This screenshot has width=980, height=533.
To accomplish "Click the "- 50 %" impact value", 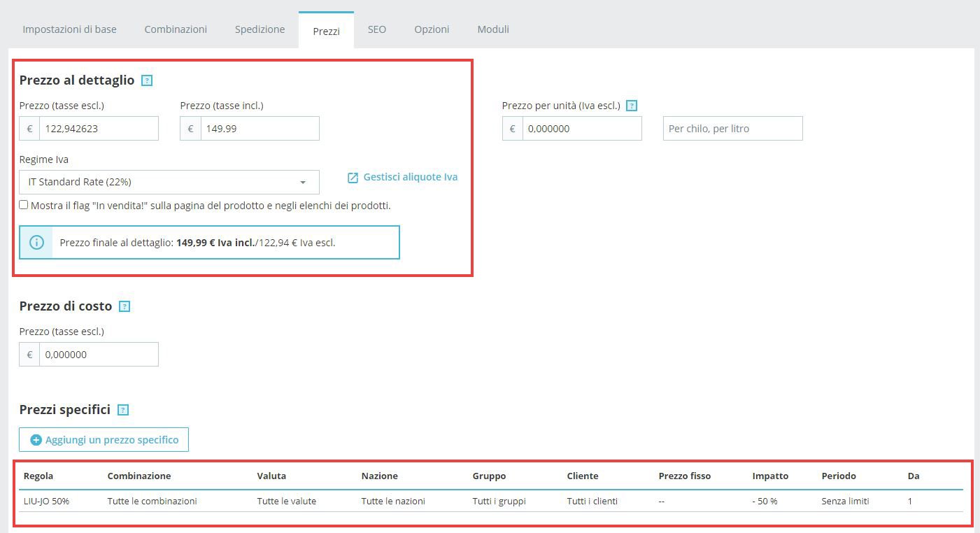I will pos(765,501).
